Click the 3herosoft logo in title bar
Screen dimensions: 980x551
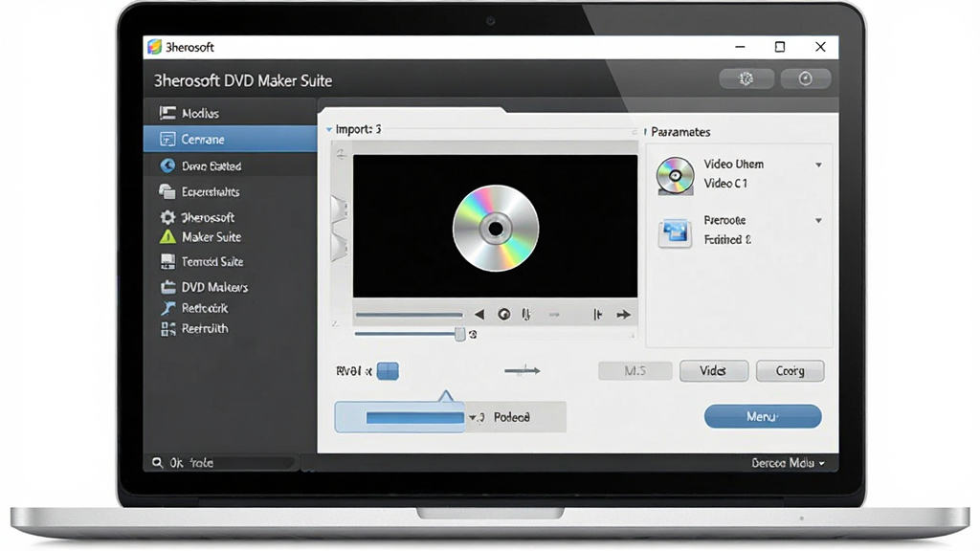pos(154,47)
